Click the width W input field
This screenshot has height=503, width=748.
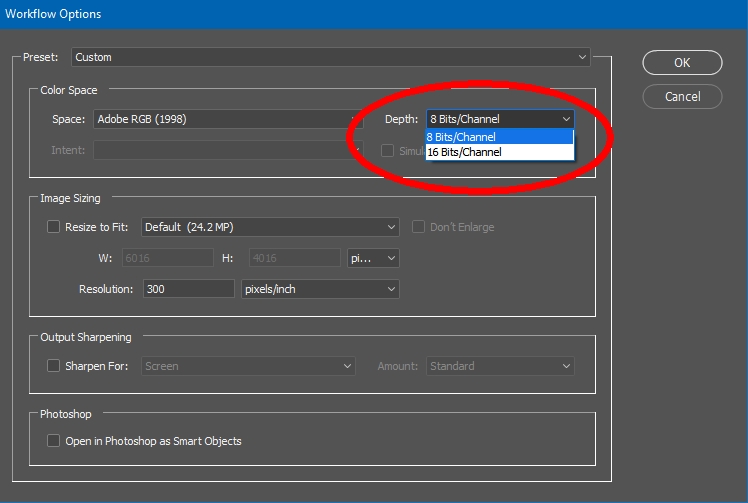click(x=167, y=258)
